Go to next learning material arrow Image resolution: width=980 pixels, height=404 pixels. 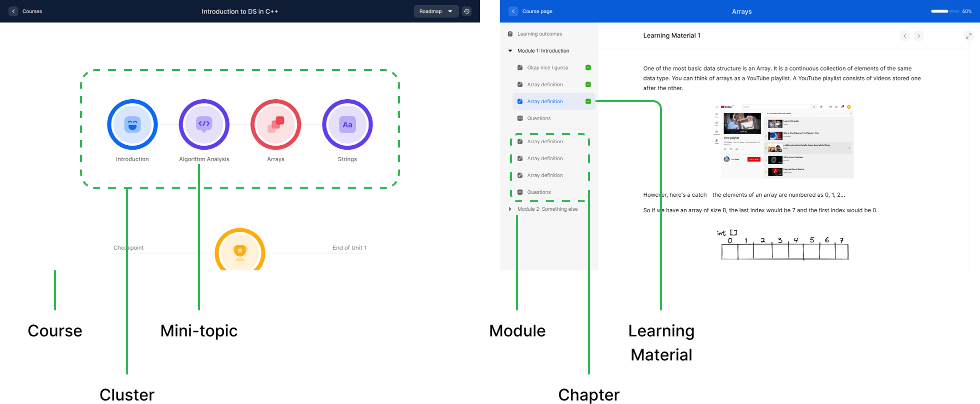tap(918, 36)
